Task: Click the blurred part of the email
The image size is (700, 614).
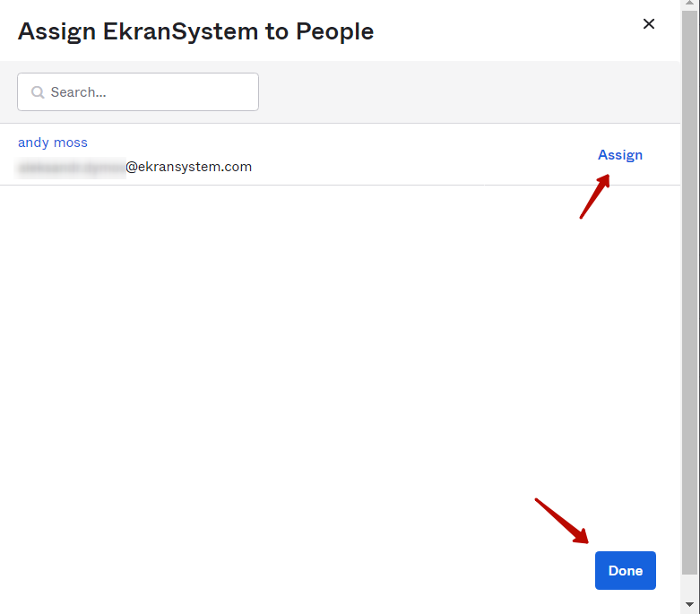Action: 72,167
